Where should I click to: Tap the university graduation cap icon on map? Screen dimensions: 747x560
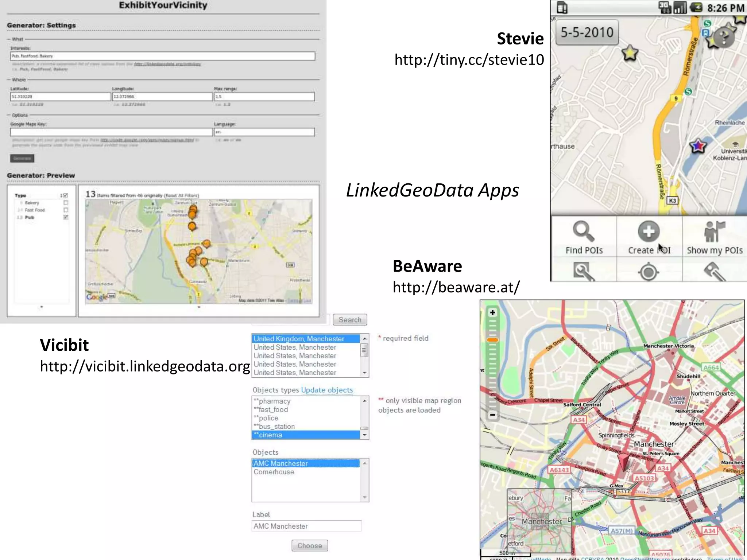(735, 144)
